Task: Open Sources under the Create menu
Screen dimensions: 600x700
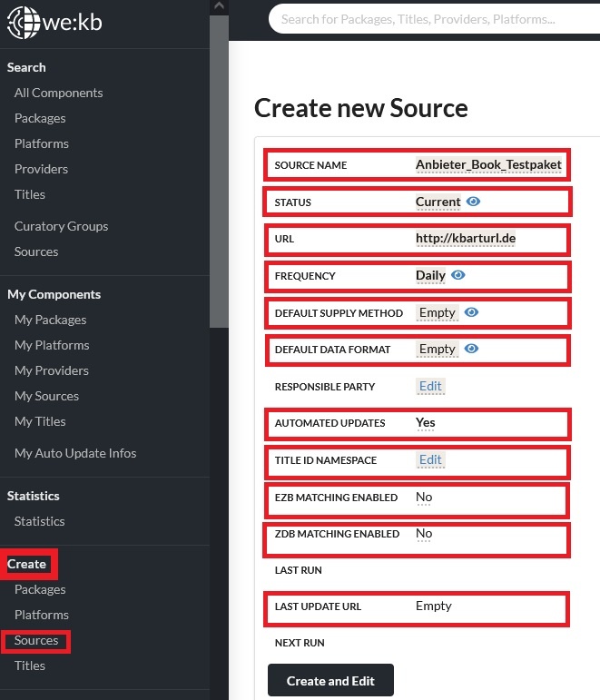Action: click(36, 641)
